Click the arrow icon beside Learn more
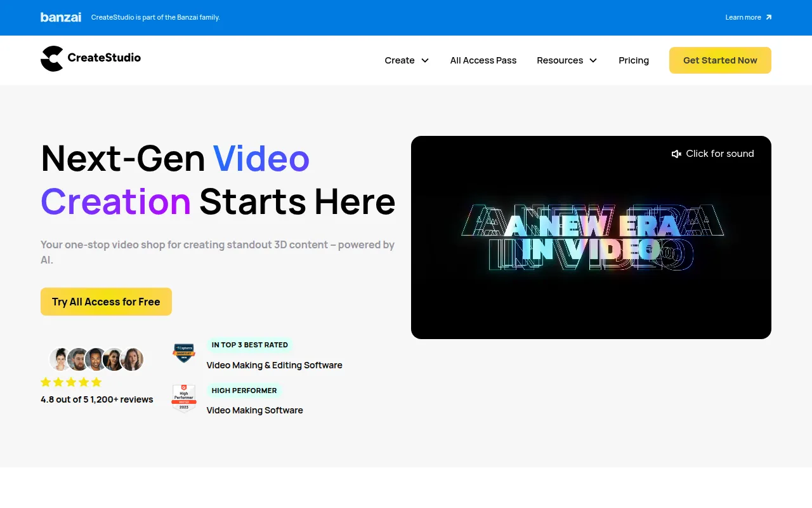The width and height of the screenshot is (812, 508). [x=768, y=17]
